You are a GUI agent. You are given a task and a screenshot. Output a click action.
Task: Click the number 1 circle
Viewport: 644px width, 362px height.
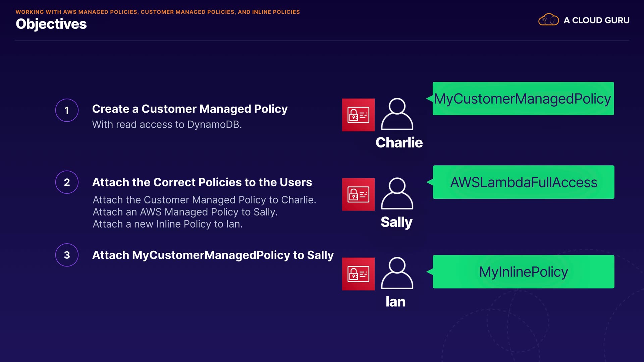click(67, 110)
